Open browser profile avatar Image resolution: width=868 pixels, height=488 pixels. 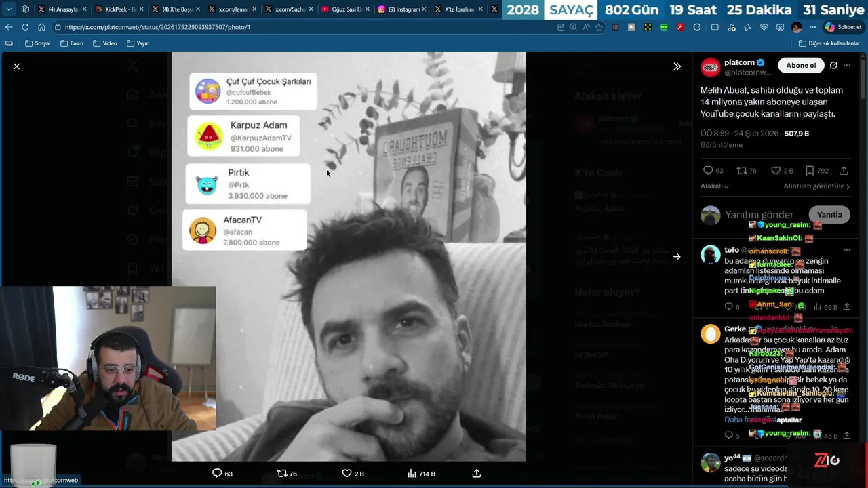point(796,27)
